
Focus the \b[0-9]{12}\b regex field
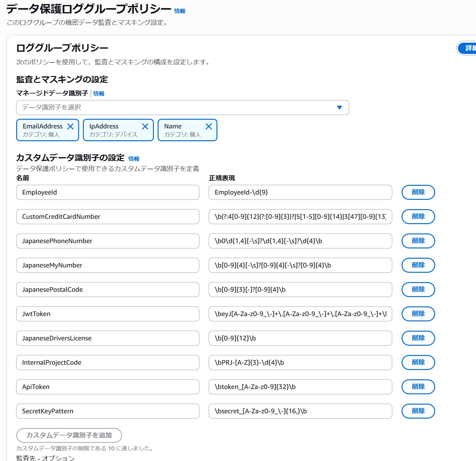[x=300, y=338]
